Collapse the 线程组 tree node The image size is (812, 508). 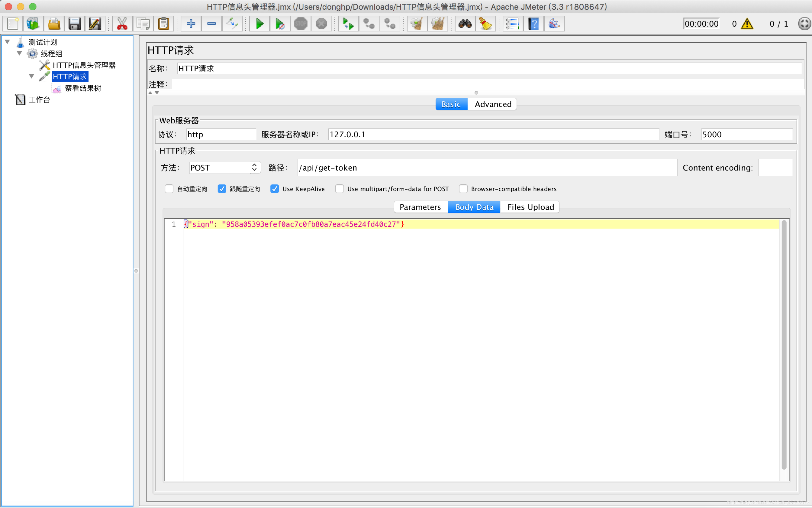pos(19,53)
